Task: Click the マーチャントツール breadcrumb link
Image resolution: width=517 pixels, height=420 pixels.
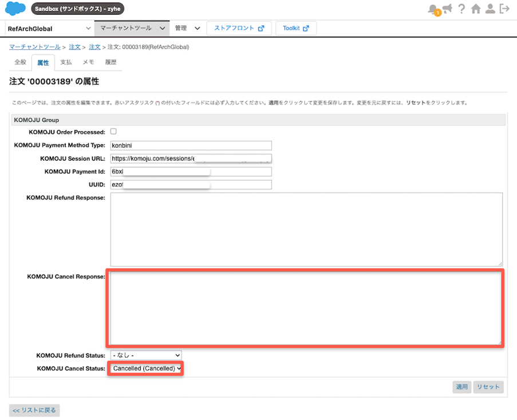Action: pos(34,47)
